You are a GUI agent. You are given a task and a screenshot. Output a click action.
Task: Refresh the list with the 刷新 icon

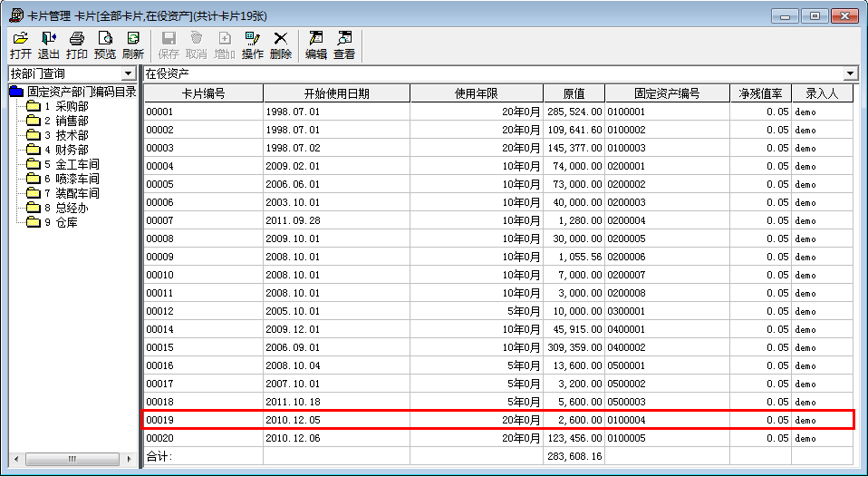[x=133, y=45]
